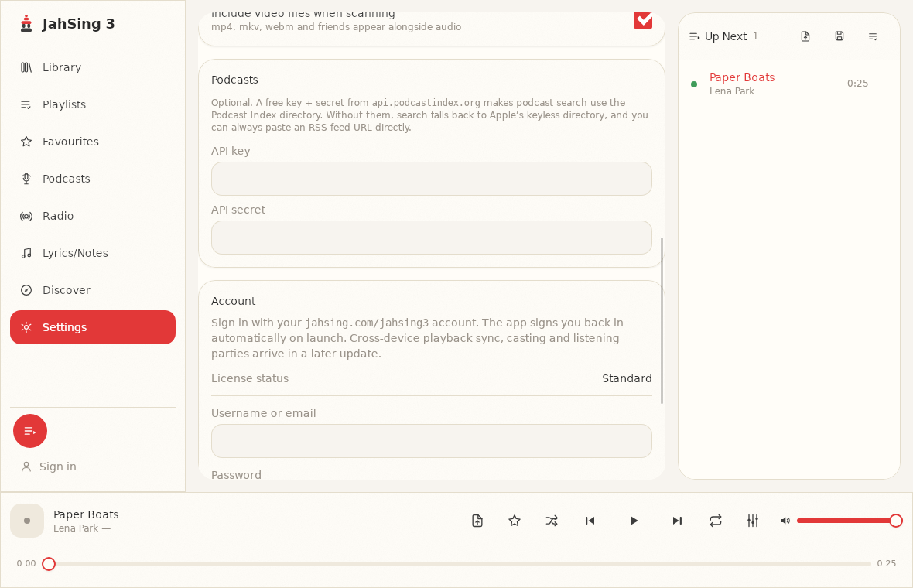Click into the API secret field

pyautogui.click(x=432, y=238)
